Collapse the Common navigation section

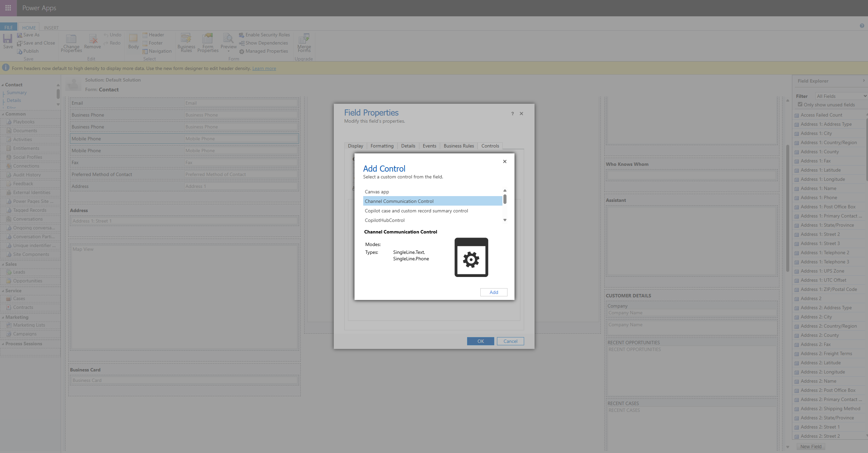coord(3,114)
